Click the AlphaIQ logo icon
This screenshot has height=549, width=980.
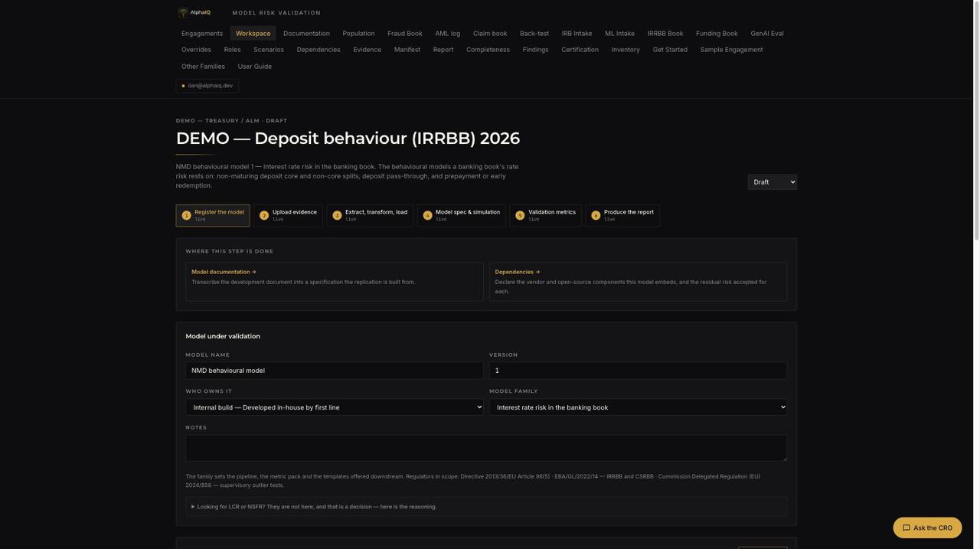[183, 12]
